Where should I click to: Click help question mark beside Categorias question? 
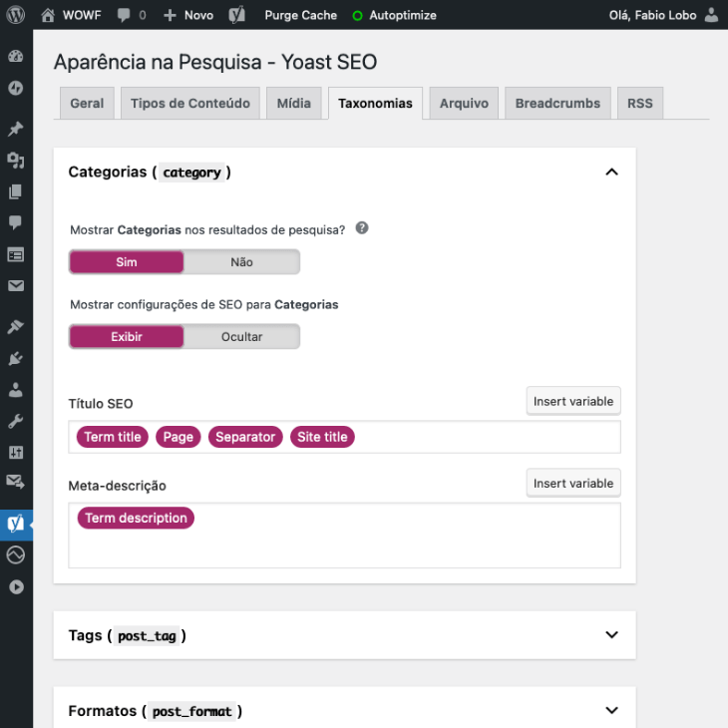point(362,228)
